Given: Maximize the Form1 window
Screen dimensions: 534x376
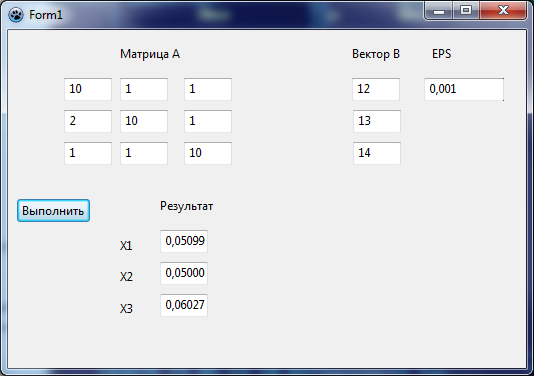Looking at the screenshot, I should pyautogui.click(x=466, y=11).
